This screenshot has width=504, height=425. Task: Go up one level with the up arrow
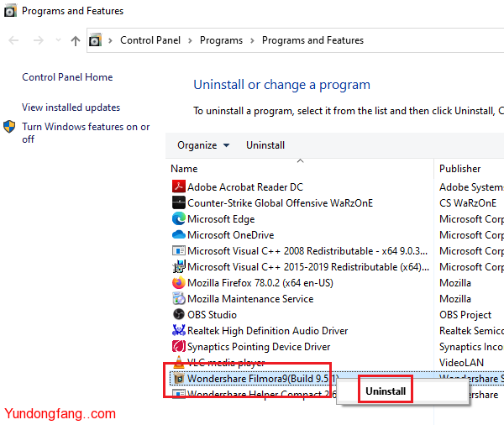pos(76,41)
